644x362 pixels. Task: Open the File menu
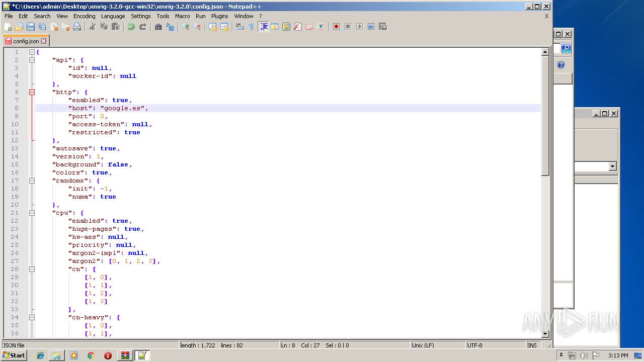pyautogui.click(x=9, y=16)
